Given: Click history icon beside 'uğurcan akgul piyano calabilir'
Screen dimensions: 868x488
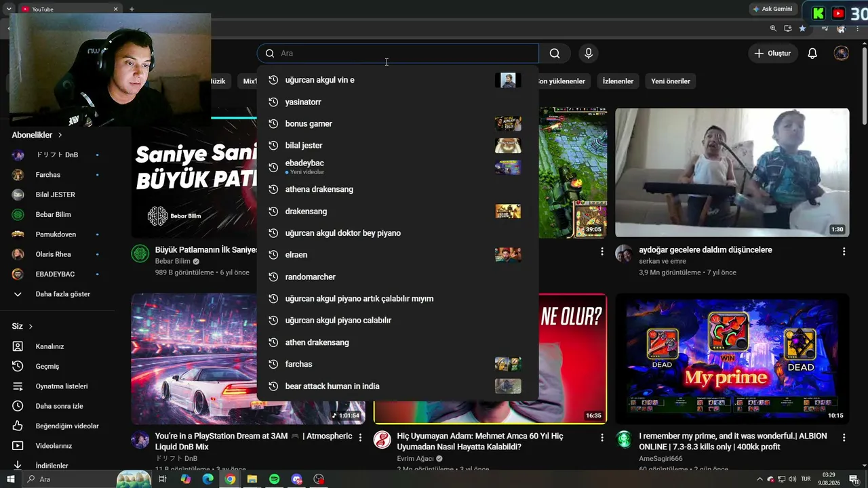Looking at the screenshot, I should (274, 321).
